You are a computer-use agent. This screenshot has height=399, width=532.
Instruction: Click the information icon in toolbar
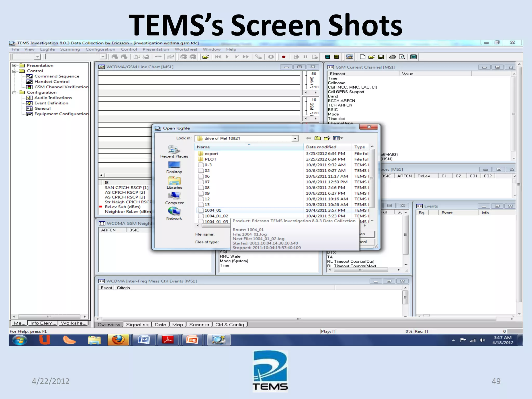[271, 57]
